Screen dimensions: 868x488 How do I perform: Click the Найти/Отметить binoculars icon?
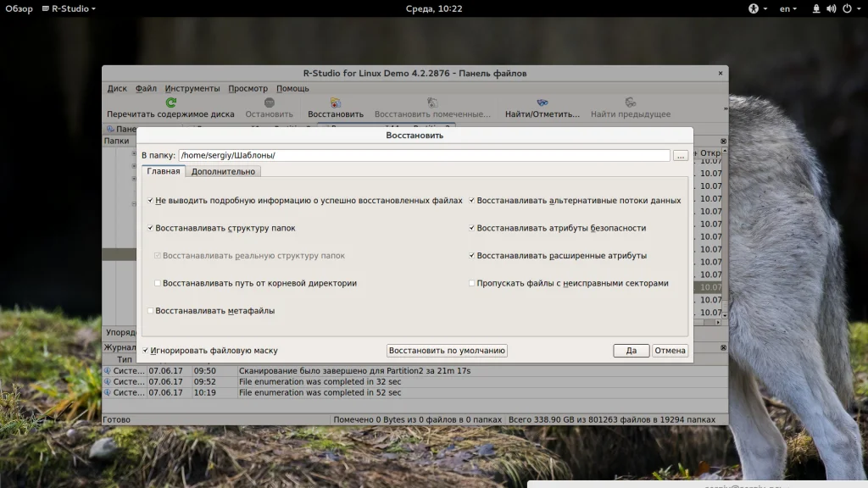[542, 103]
